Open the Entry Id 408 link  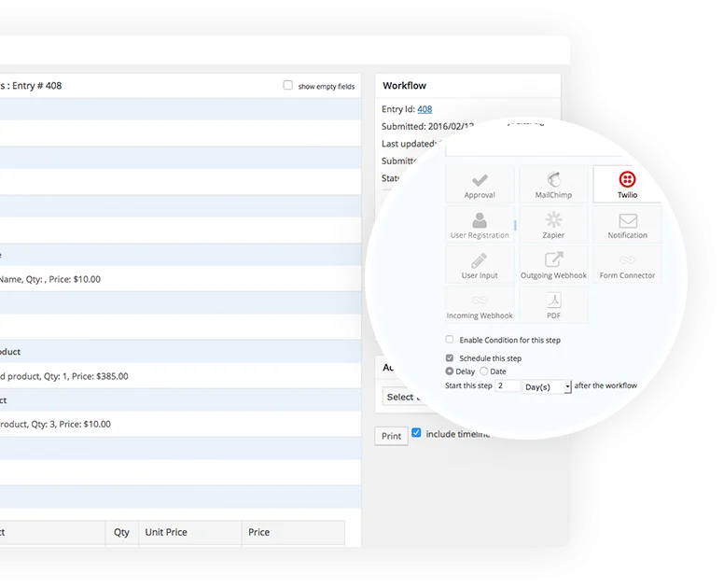[x=425, y=109]
